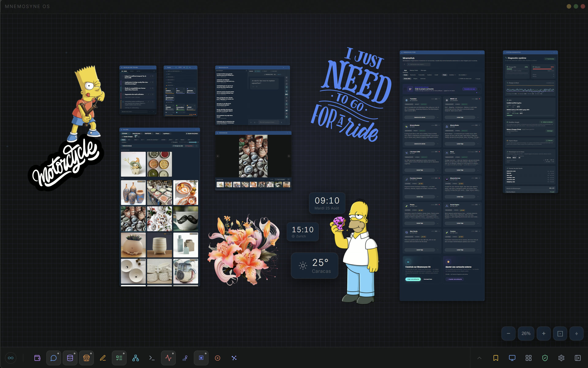The width and height of the screenshot is (588, 368).
Task: Collapse the CREATIVE group in Vaults
Action: click(x=181, y=86)
